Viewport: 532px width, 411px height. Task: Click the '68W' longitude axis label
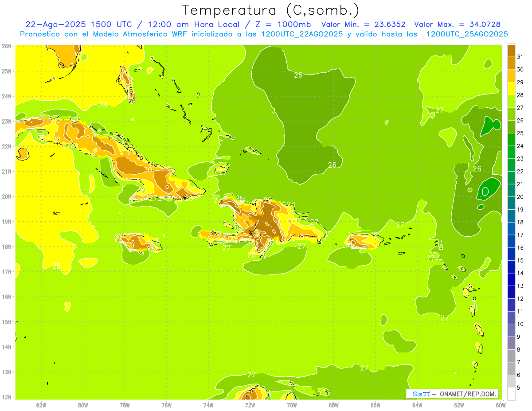click(333, 405)
